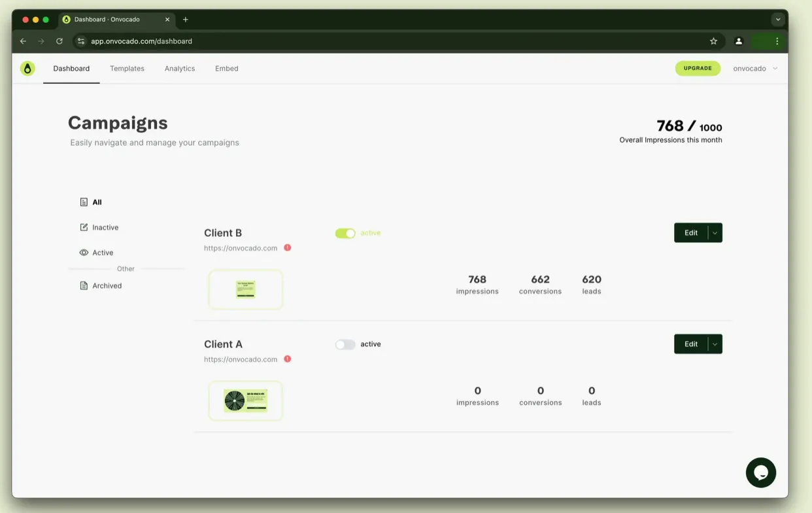
Task: Click Client B red warning icon
Action: coord(288,248)
